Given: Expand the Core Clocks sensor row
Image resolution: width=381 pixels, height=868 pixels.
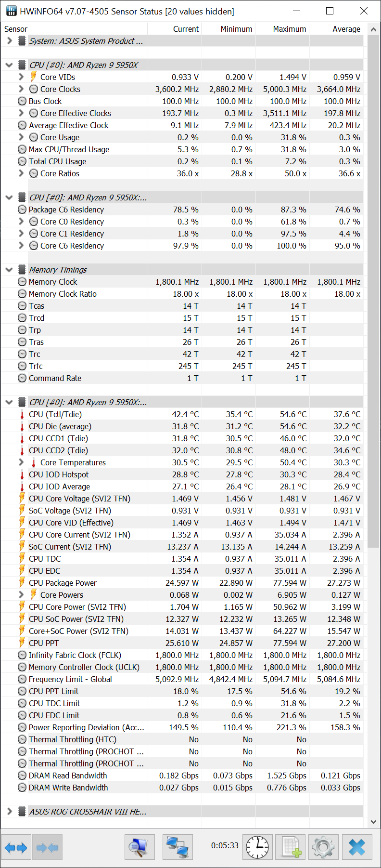Looking at the screenshot, I should click(x=21, y=89).
